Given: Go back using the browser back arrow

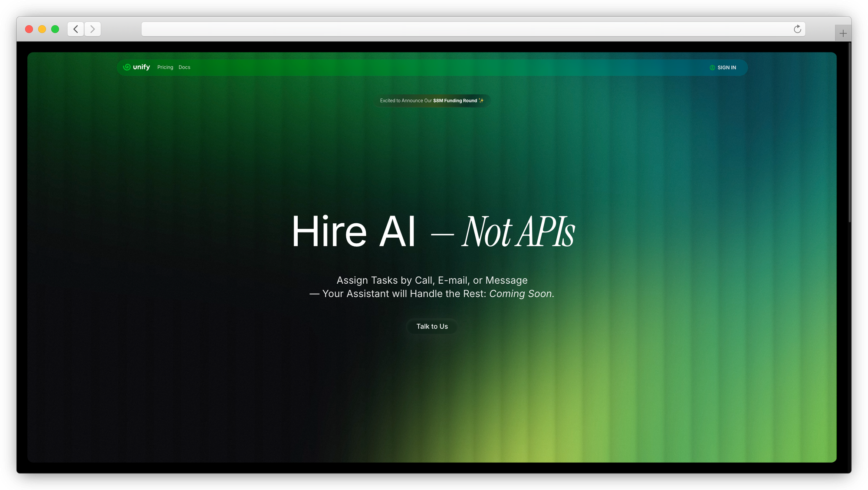Looking at the screenshot, I should (76, 29).
